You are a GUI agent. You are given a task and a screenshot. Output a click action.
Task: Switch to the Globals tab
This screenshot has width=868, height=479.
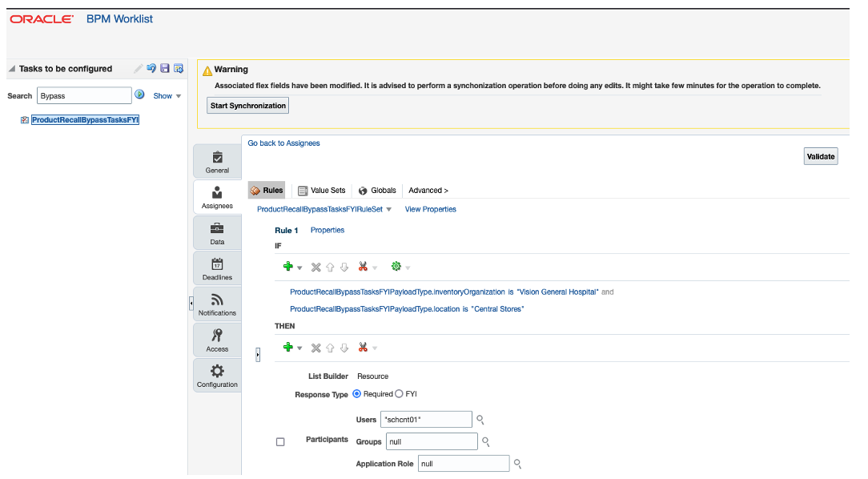click(x=377, y=190)
